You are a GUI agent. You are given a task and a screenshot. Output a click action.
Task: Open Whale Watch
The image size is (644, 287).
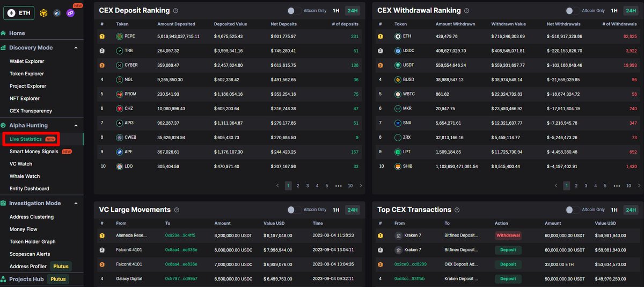(25, 176)
